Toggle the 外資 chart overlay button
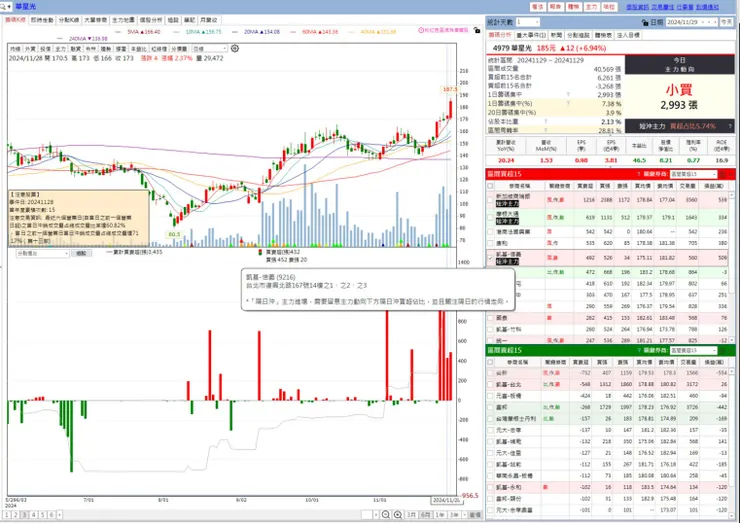Image resolution: width=740 pixels, height=523 pixels. pos(30,49)
